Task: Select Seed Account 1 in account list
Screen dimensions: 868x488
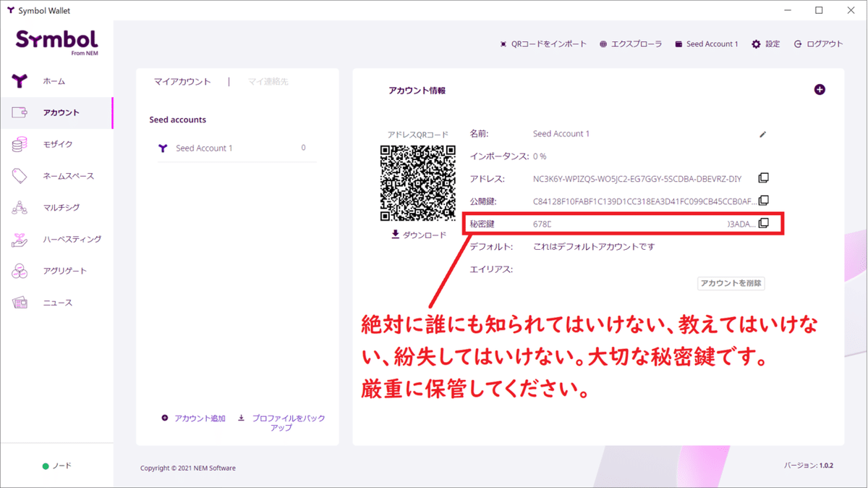Action: (x=237, y=148)
